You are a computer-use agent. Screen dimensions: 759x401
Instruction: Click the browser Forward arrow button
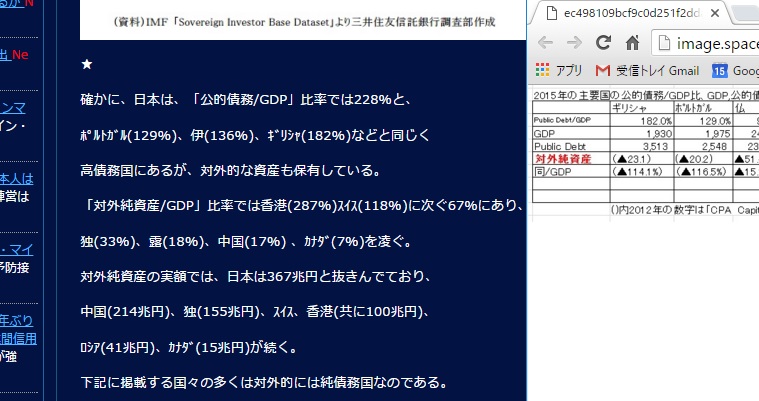[574, 43]
